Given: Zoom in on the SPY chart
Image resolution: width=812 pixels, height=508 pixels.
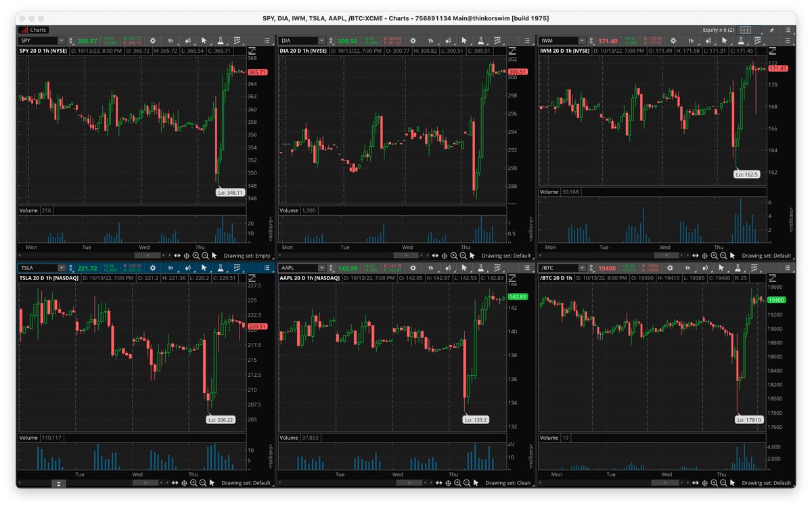Looking at the screenshot, I should 196,256.
